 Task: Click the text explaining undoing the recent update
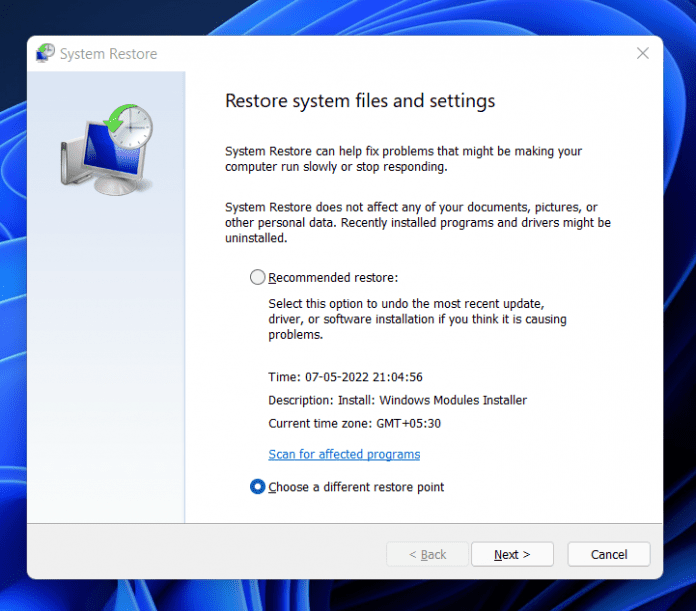(x=406, y=320)
